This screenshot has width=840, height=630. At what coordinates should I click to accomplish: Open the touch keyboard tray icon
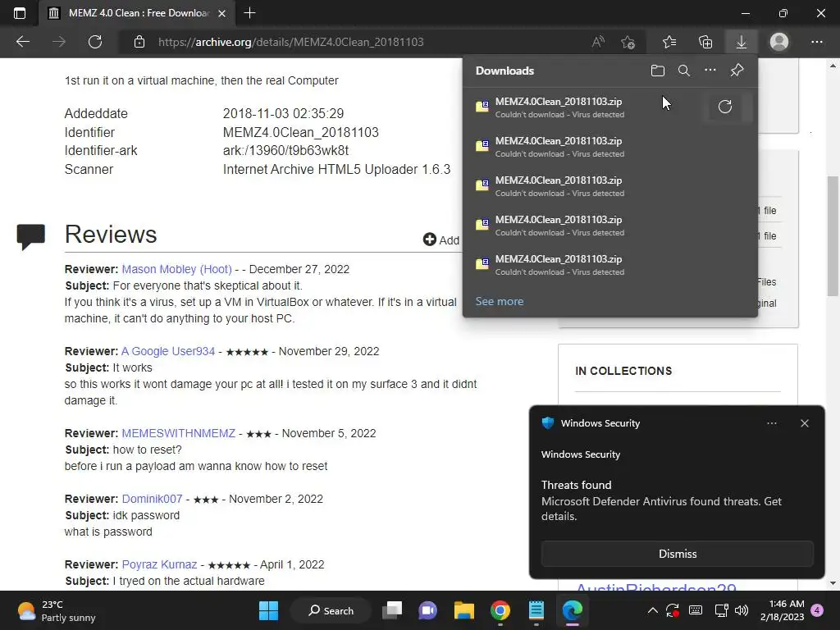point(696,610)
